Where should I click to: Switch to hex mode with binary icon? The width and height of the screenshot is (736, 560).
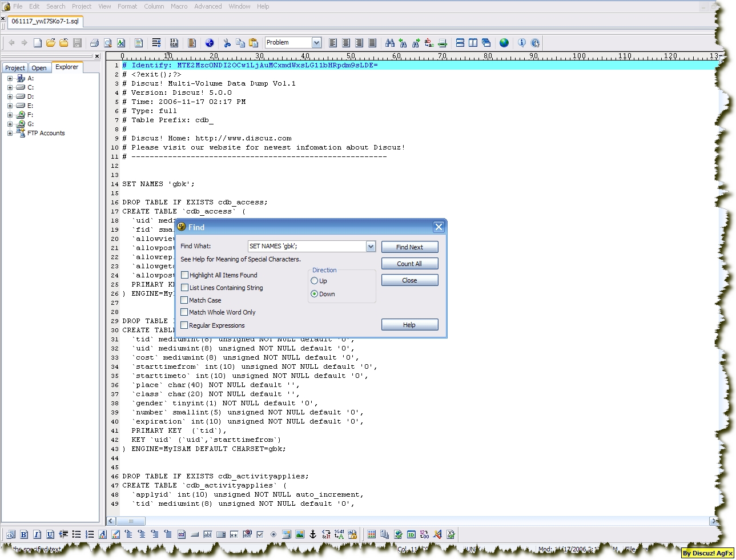[174, 43]
